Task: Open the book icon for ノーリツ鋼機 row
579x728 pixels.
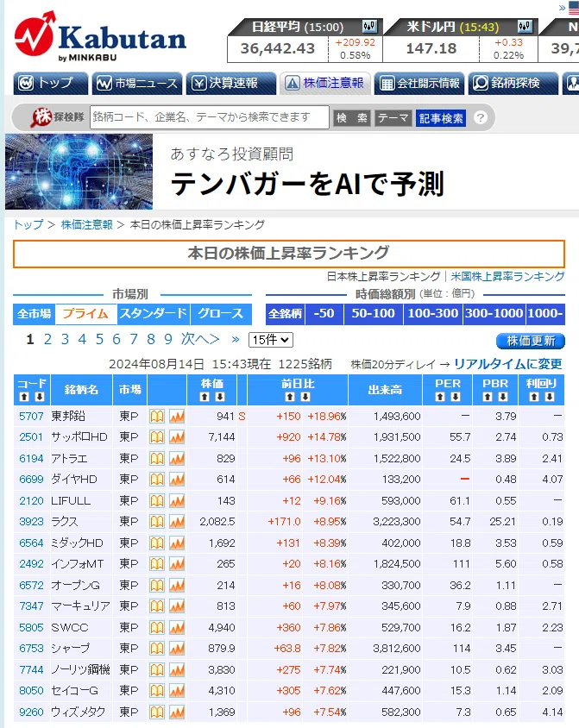Action: pos(157,669)
